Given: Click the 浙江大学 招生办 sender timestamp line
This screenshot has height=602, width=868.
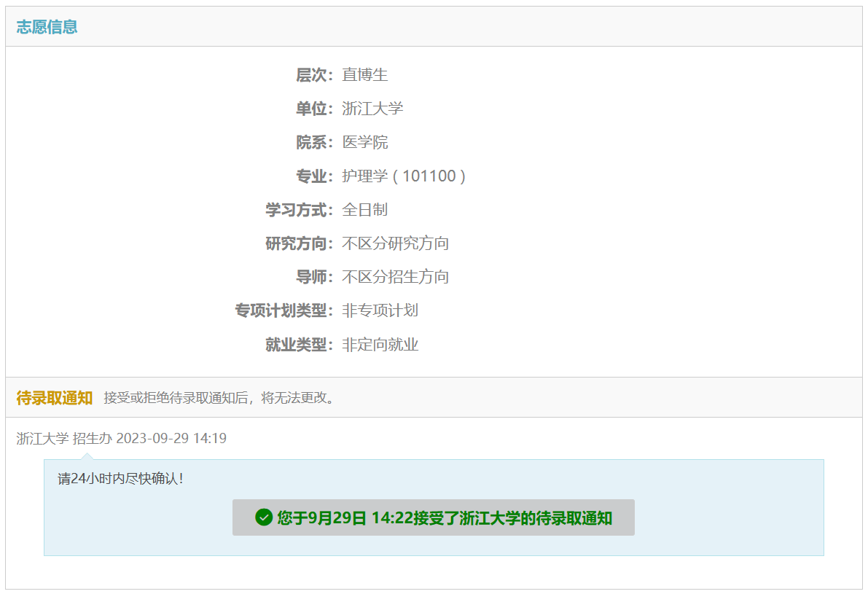Looking at the screenshot, I should 122,438.
